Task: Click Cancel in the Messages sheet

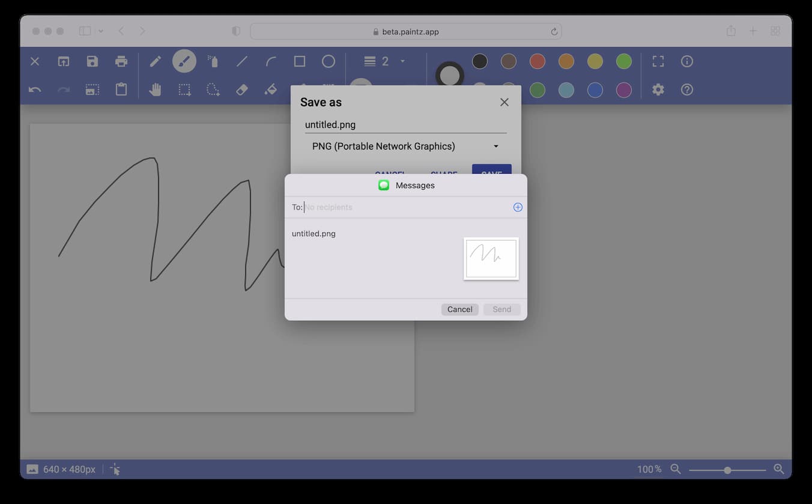Action: click(459, 309)
